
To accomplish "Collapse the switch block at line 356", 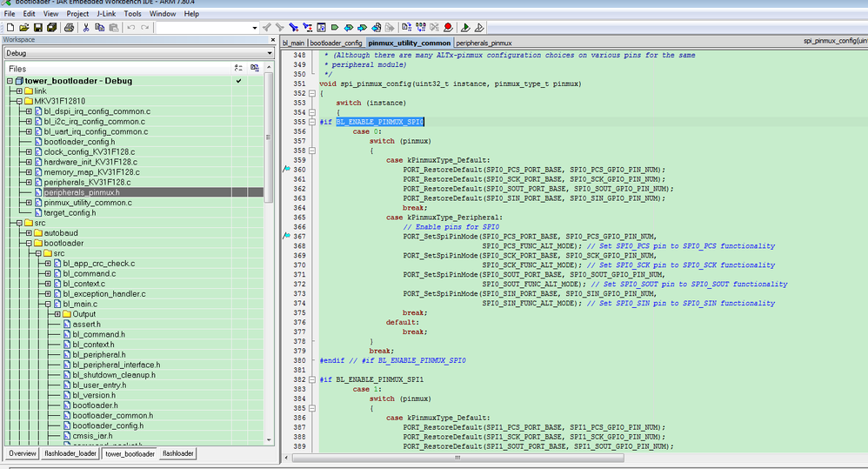I will [x=313, y=151].
